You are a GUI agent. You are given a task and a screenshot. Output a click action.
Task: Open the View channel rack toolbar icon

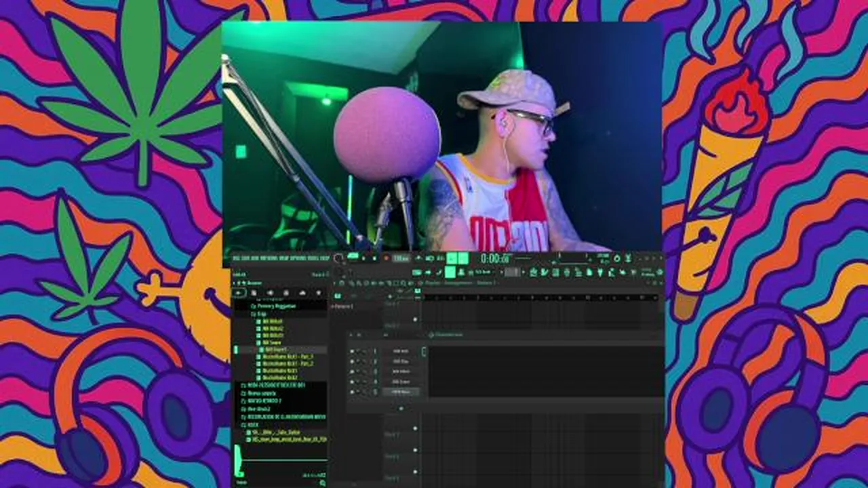555,272
